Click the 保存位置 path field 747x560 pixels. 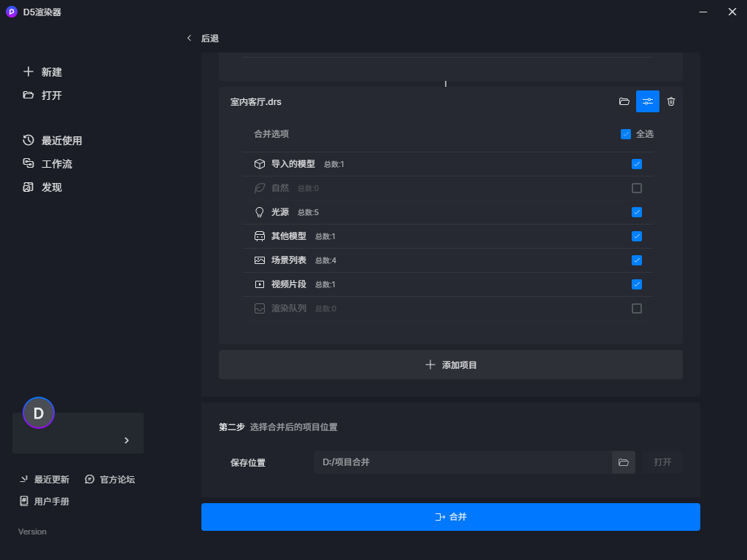[462, 462]
